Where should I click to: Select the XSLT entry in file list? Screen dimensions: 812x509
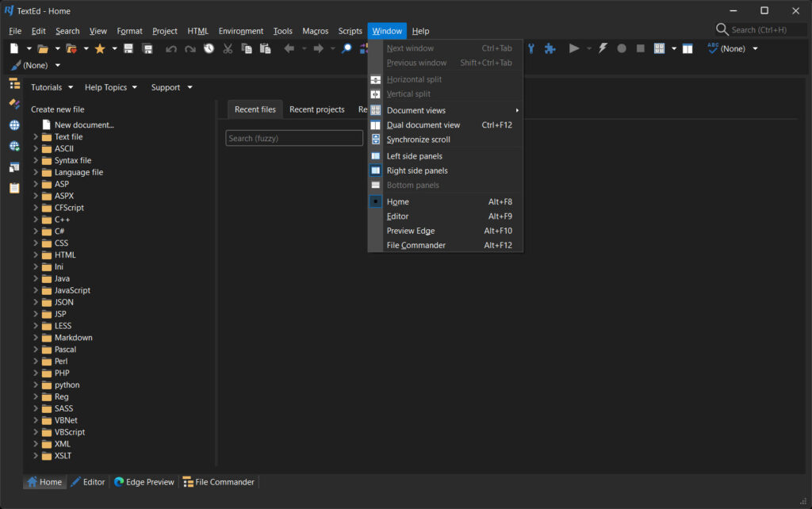point(63,456)
